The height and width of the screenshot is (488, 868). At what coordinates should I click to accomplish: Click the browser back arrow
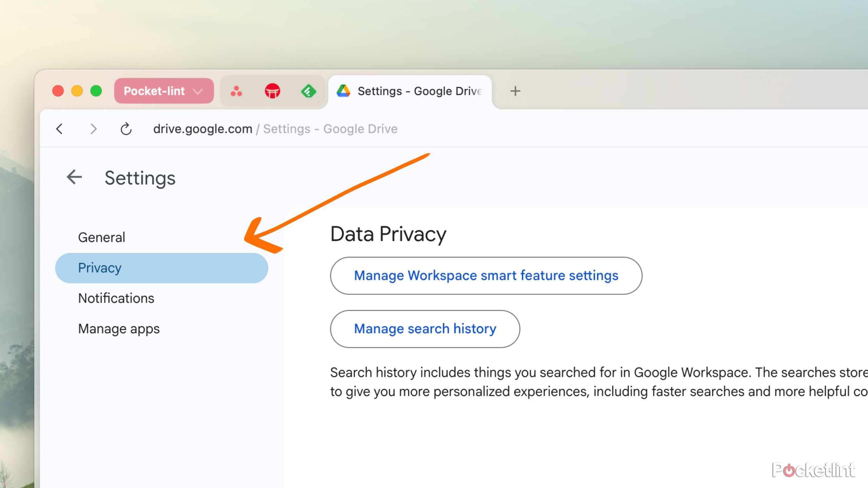click(x=59, y=129)
